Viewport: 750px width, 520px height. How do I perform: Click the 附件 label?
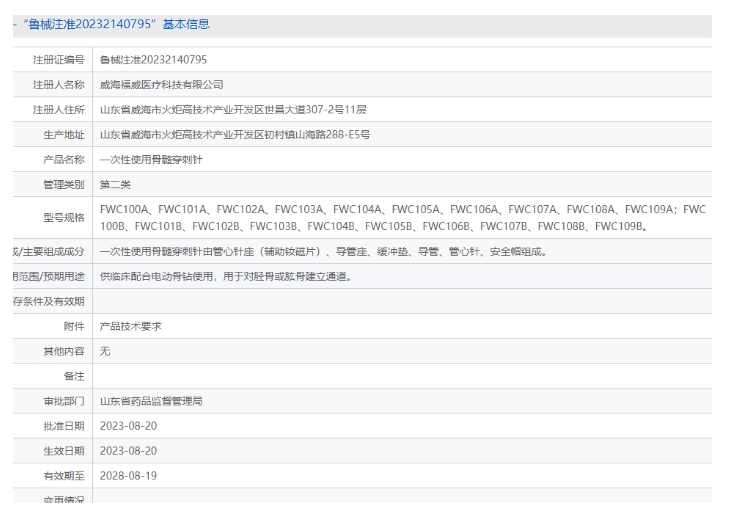point(74,326)
